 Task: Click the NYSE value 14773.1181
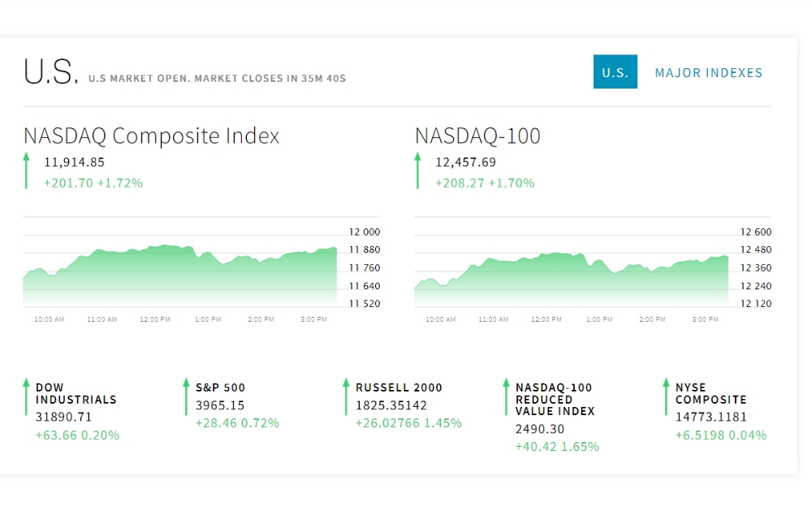pyautogui.click(x=711, y=417)
